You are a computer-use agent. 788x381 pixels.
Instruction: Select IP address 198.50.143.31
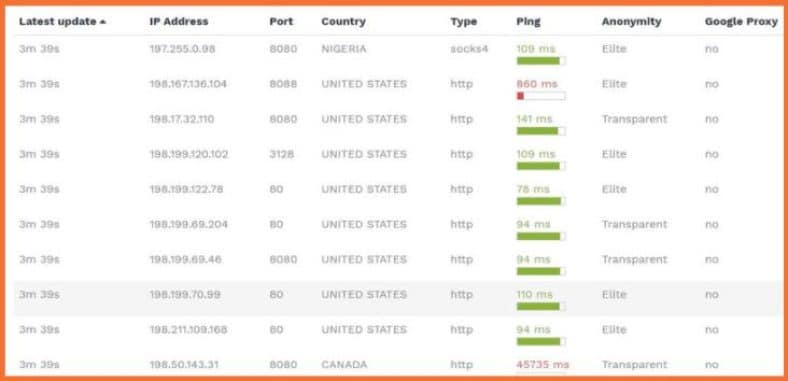click(x=184, y=364)
